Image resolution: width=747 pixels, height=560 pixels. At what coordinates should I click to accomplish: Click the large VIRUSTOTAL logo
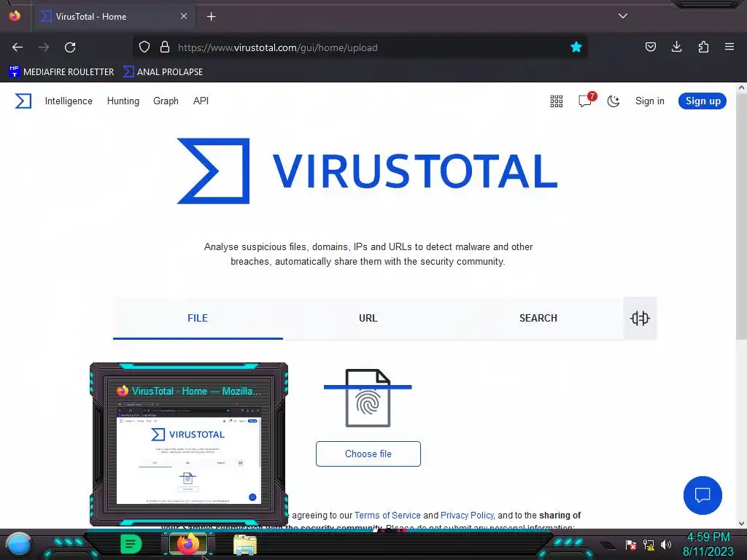coord(367,171)
